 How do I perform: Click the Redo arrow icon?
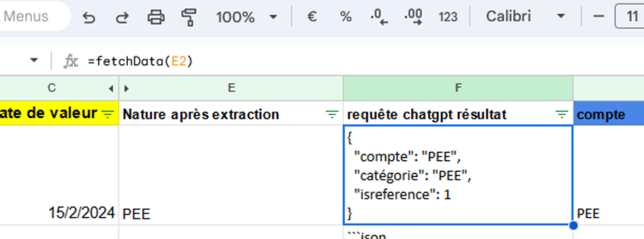(121, 17)
